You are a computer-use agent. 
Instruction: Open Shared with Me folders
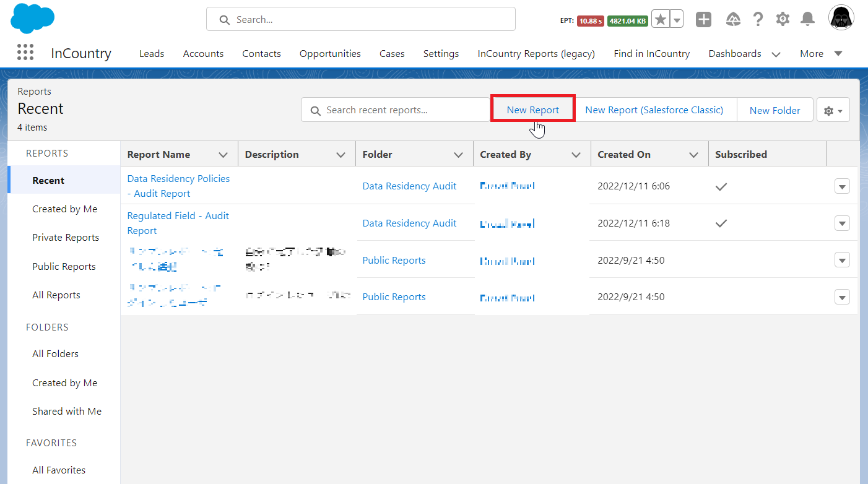pos(67,412)
